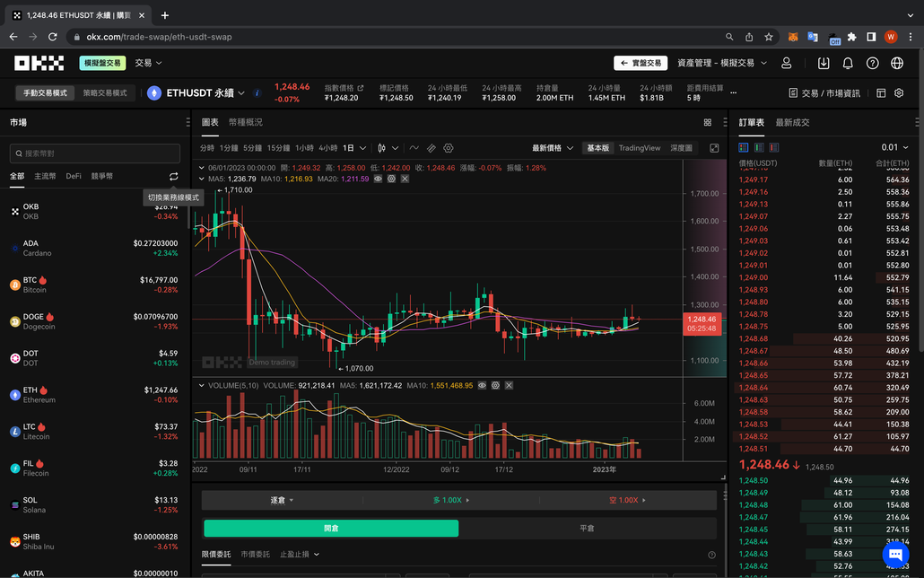The height and width of the screenshot is (578, 924).
Task: Show sell orders only view
Action: pyautogui.click(x=774, y=147)
